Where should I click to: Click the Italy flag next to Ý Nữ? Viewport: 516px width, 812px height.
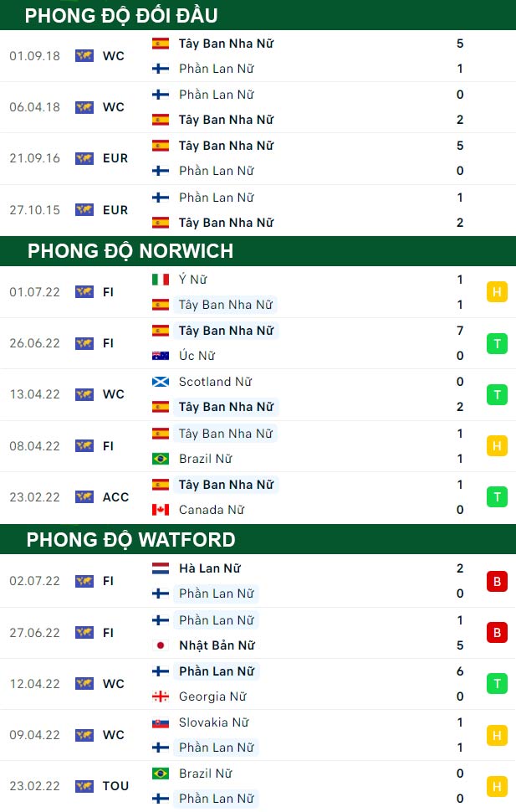click(161, 280)
